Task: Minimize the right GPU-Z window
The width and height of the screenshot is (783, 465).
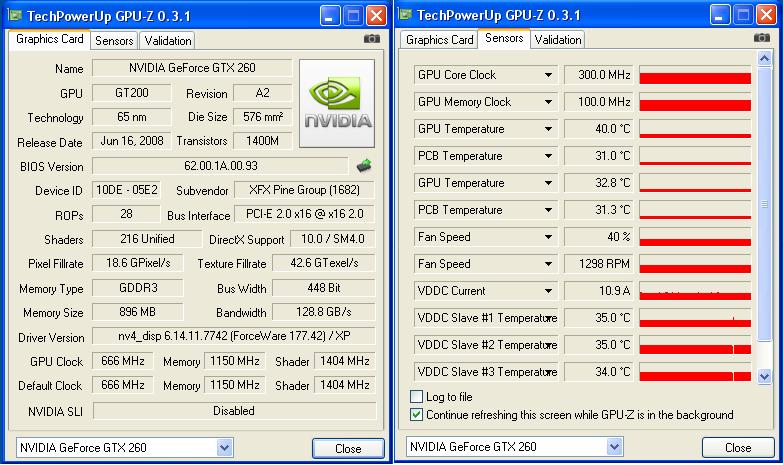Action: [x=720, y=15]
